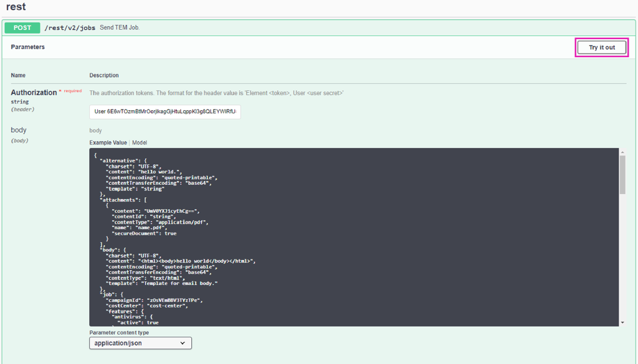Click the Send TEM Job. summary text
Viewport: 638px width, 364px height.
pyautogui.click(x=120, y=28)
